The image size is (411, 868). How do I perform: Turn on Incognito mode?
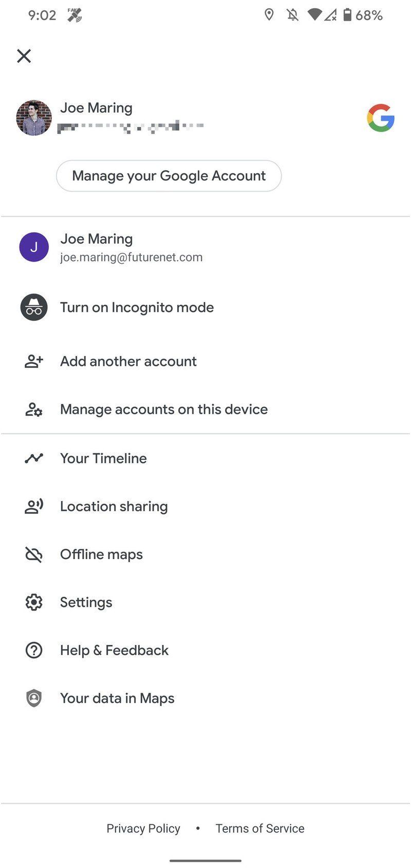point(137,307)
